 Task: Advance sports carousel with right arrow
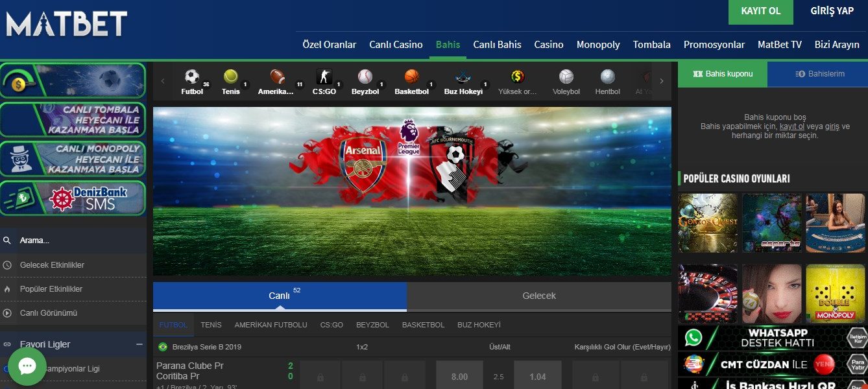[x=662, y=81]
